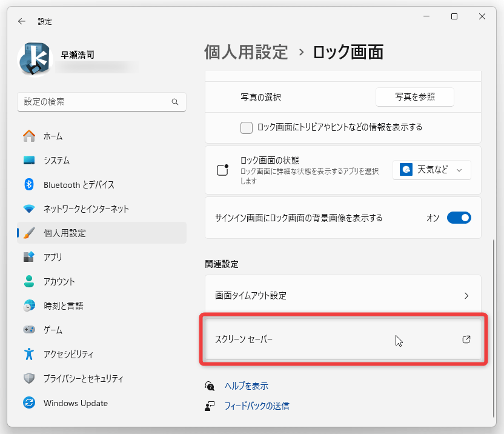
Task: Click フィードバックの送信 link
Action: (256, 406)
